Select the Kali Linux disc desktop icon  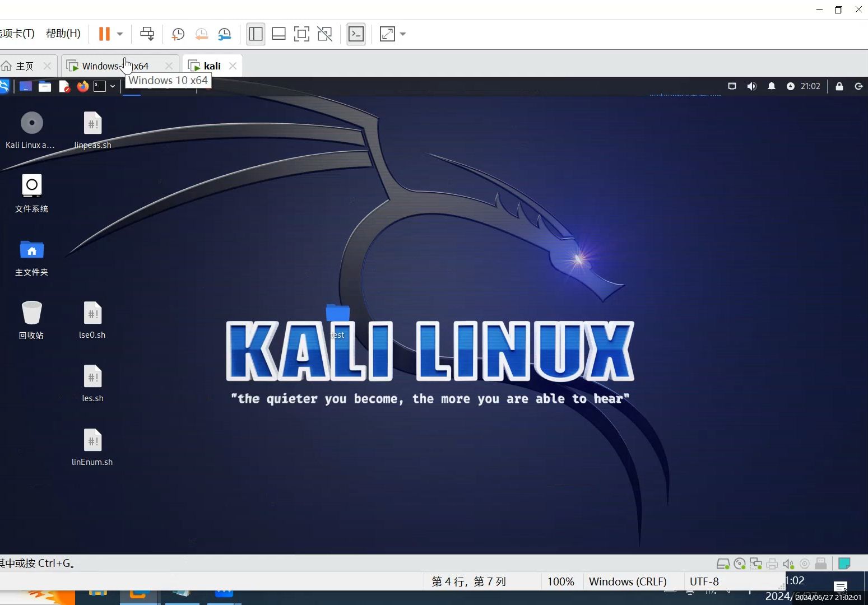(31, 131)
